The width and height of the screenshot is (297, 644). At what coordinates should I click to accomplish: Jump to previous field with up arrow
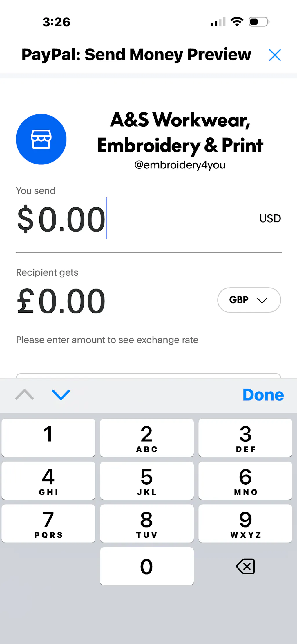[25, 394]
